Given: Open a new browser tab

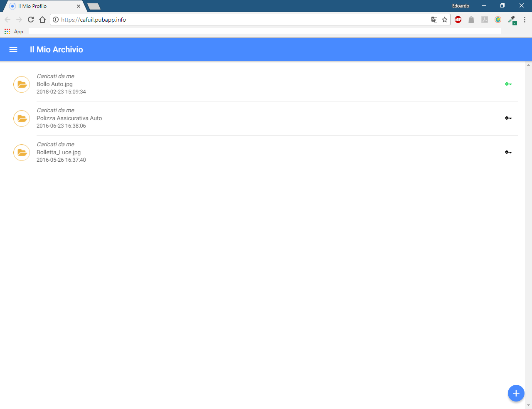Looking at the screenshot, I should tap(94, 6).
